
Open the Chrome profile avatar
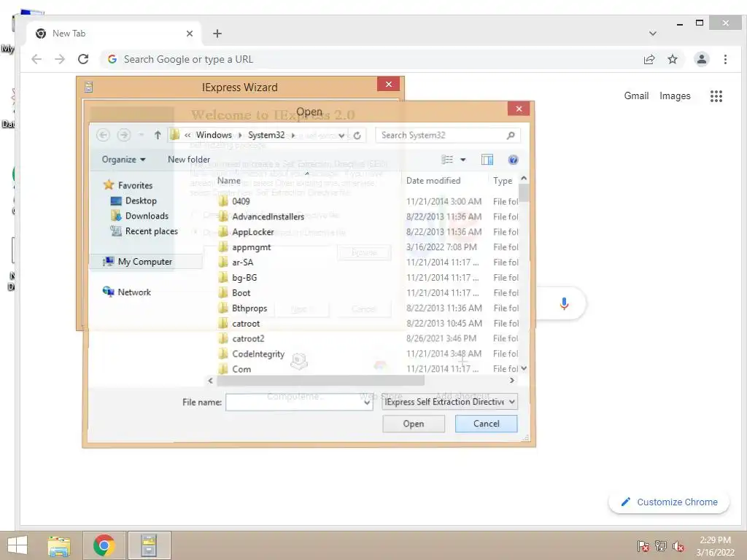click(701, 59)
